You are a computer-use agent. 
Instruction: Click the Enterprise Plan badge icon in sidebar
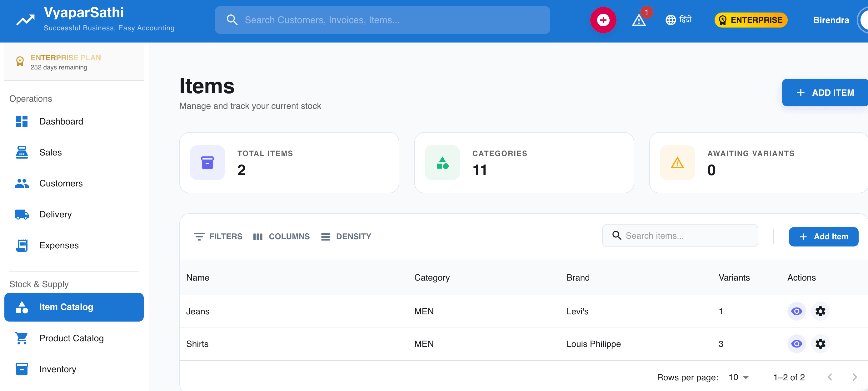(x=20, y=61)
